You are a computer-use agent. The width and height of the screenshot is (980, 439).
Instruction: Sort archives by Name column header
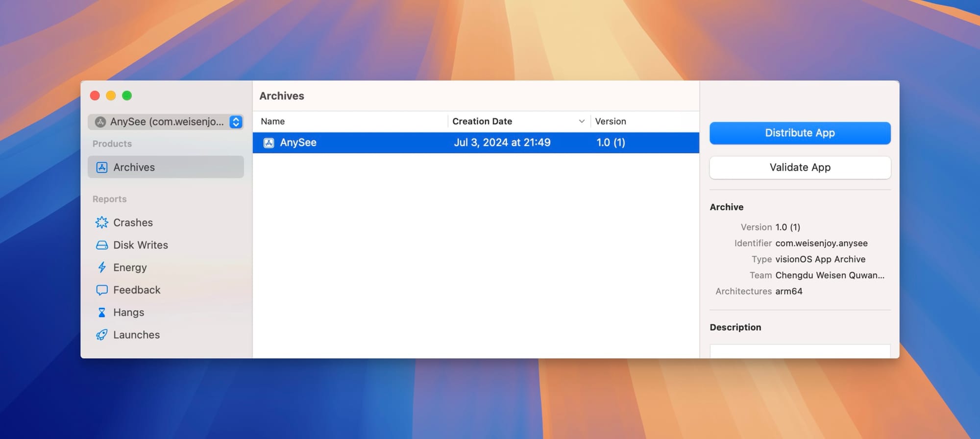pyautogui.click(x=272, y=122)
